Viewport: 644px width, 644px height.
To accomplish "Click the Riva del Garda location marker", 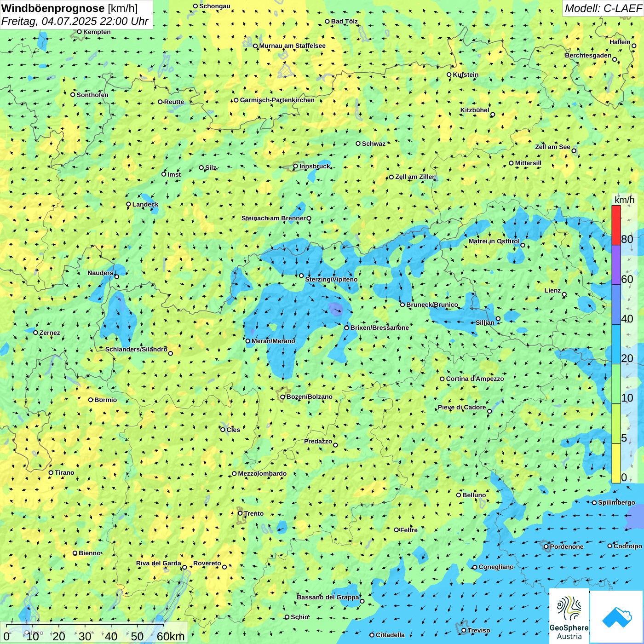I will [184, 567].
